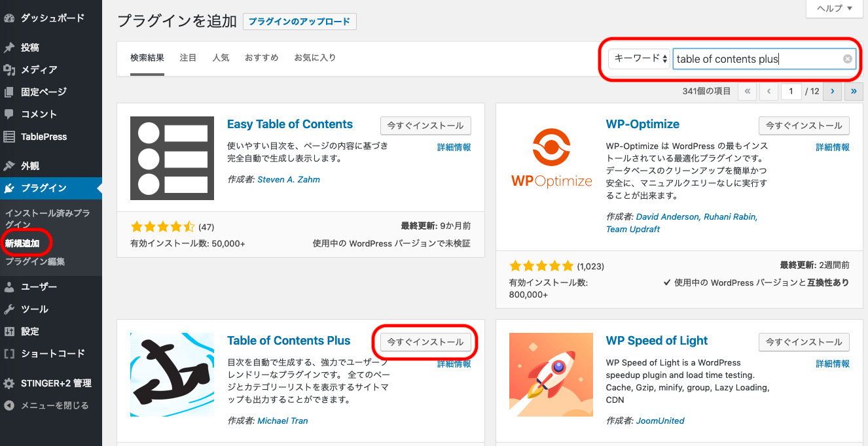Viewport: 868px width, 446px height.
Task: Open the 外観 menu item
Action: [51, 165]
